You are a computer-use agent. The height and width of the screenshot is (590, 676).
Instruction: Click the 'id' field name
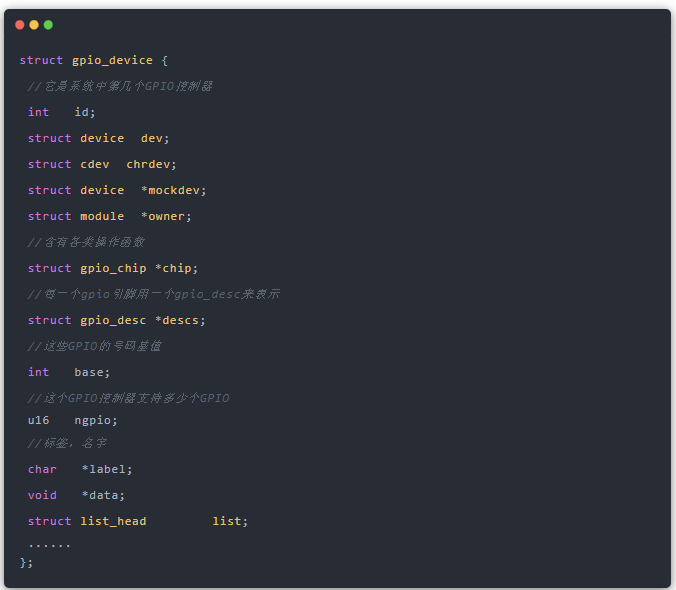click(82, 112)
